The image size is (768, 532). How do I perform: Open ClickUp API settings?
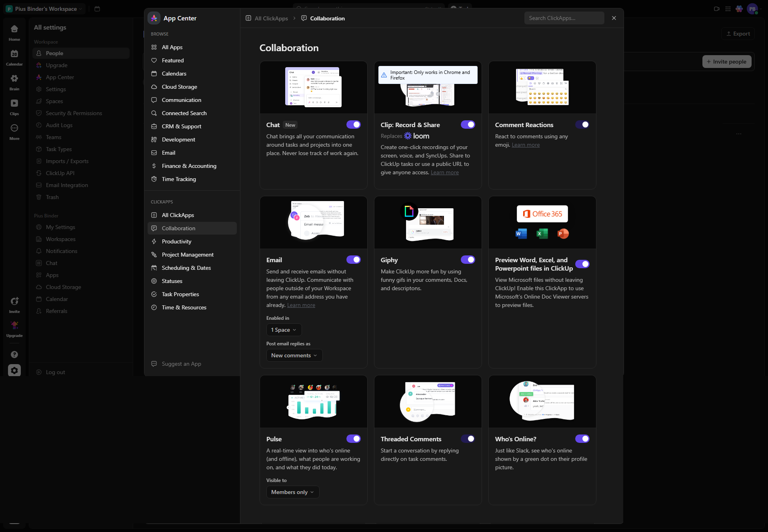(x=81, y=173)
